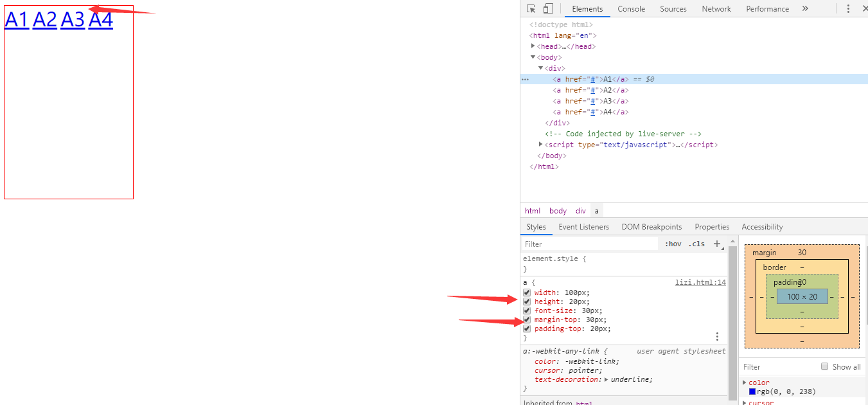Click the A2 link on page
The width and height of the screenshot is (868, 405).
tap(44, 20)
